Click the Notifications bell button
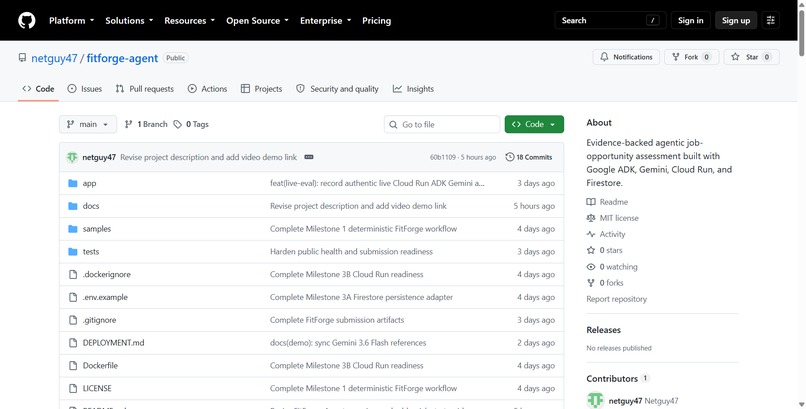Viewport: 806px width, 409px height. coord(626,57)
